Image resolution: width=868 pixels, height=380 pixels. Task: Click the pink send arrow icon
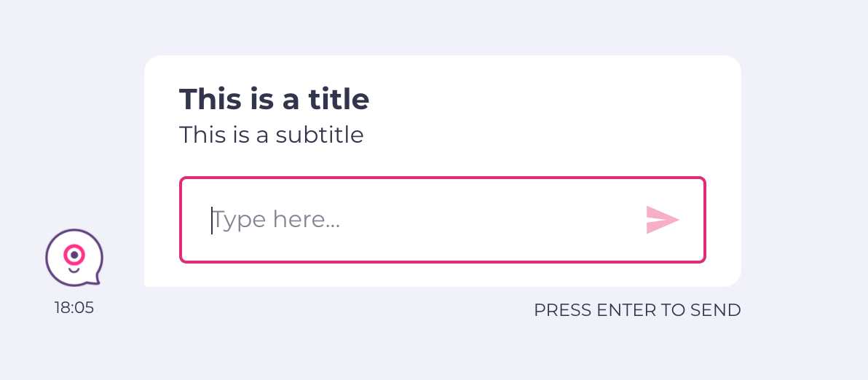click(x=663, y=220)
